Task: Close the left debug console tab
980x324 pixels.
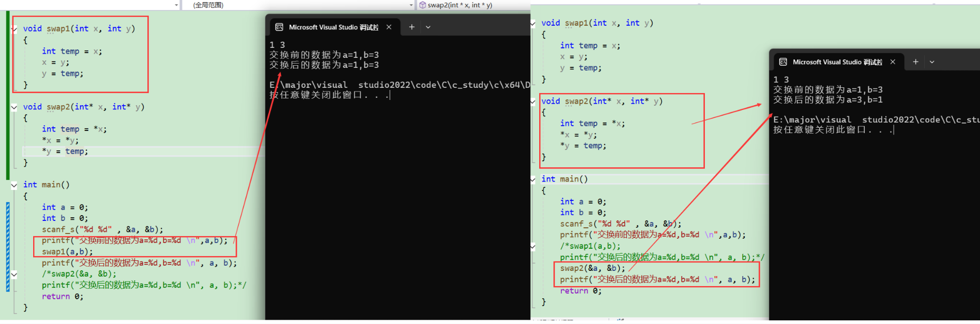Action: pos(389,27)
